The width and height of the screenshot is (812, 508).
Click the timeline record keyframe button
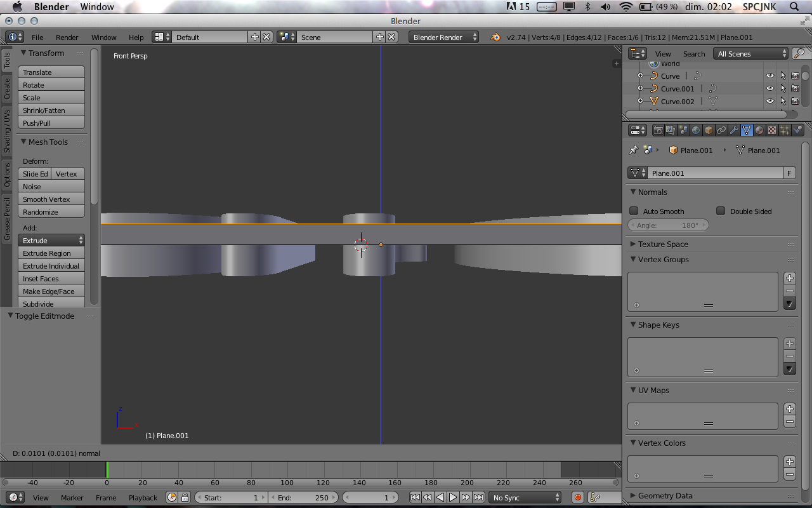[577, 497]
